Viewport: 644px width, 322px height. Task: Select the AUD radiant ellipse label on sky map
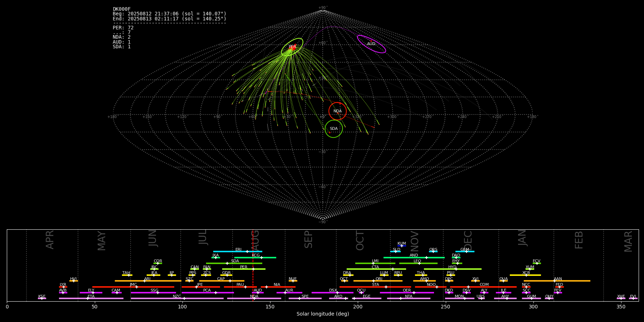[371, 44]
